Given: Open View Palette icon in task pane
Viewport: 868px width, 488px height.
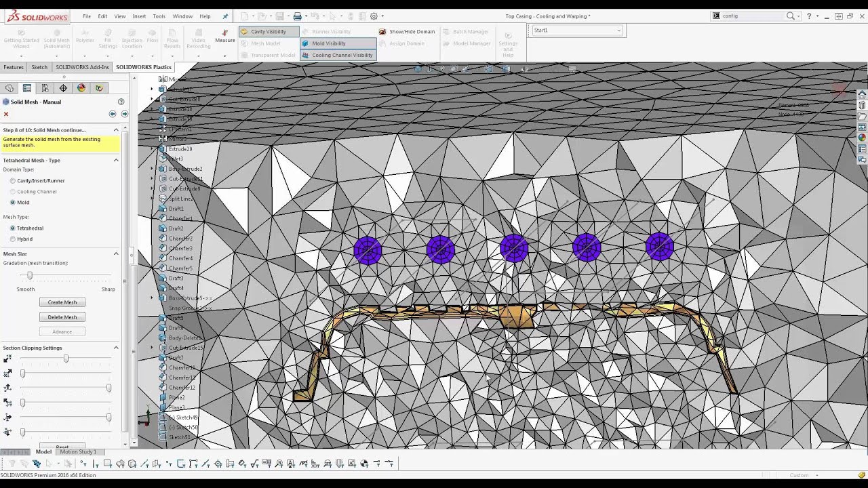Looking at the screenshot, I should (862, 127).
